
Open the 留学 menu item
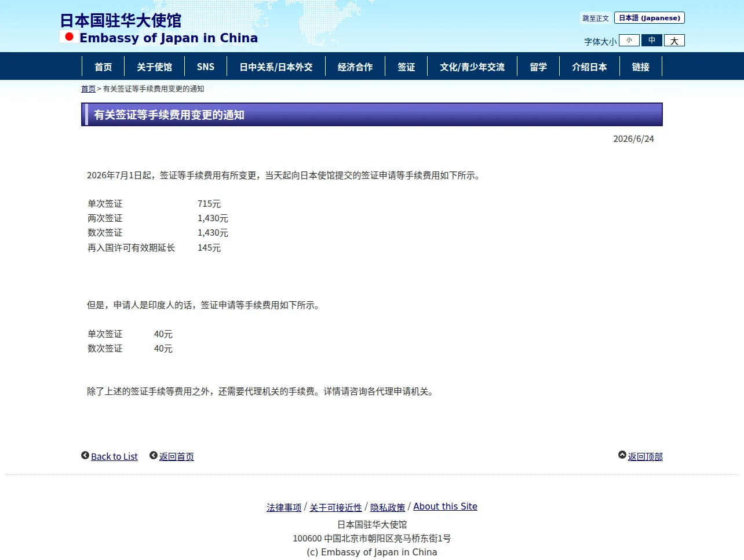click(538, 67)
